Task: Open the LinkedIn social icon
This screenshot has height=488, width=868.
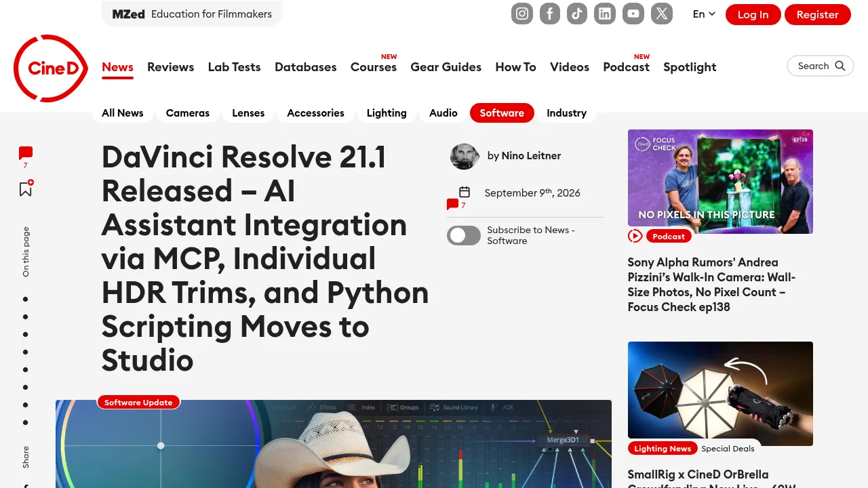Action: 605,14
